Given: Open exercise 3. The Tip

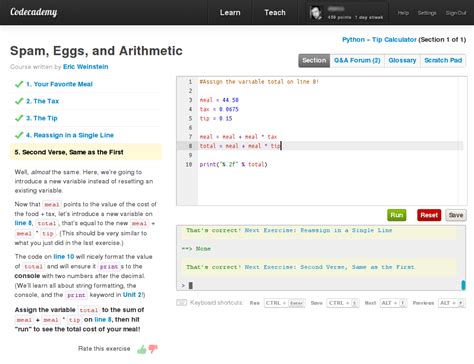Looking at the screenshot, I should 42,118.
